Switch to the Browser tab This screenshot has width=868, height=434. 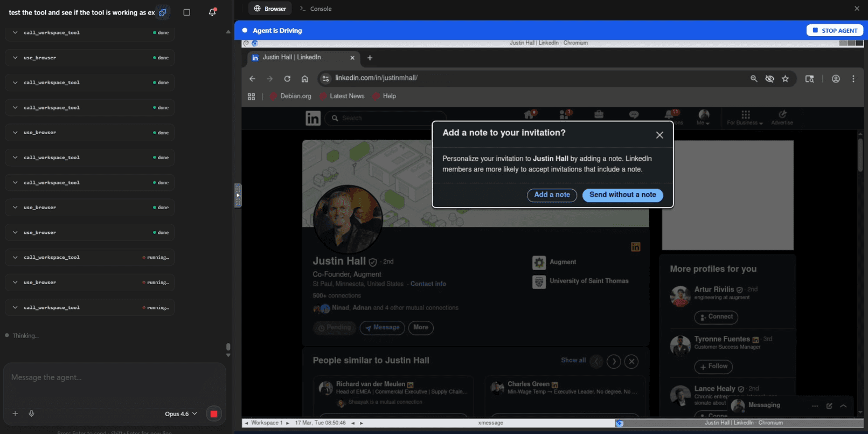270,9
